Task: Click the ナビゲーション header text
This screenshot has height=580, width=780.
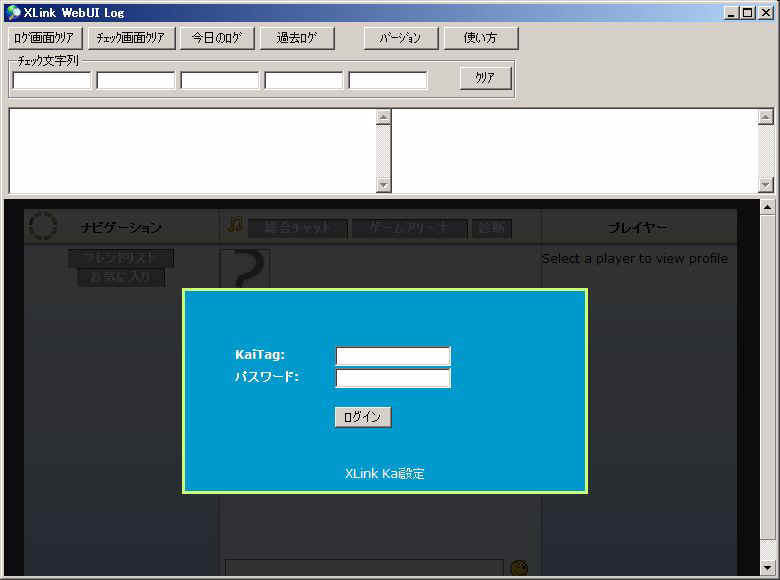Action: (121, 228)
